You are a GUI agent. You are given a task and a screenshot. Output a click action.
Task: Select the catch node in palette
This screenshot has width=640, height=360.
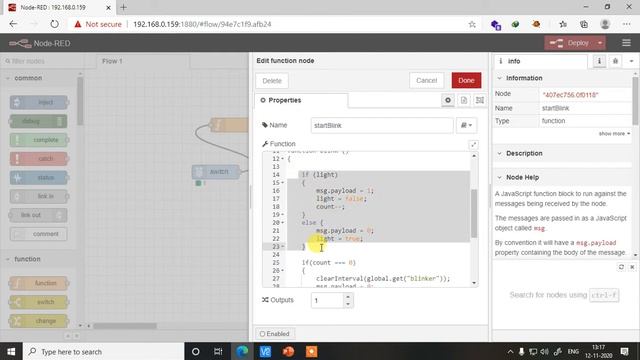(x=39, y=159)
